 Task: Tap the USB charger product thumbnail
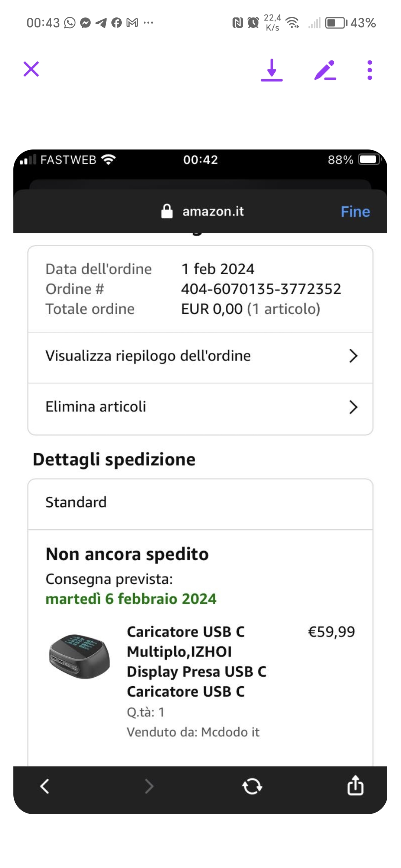pos(79,656)
